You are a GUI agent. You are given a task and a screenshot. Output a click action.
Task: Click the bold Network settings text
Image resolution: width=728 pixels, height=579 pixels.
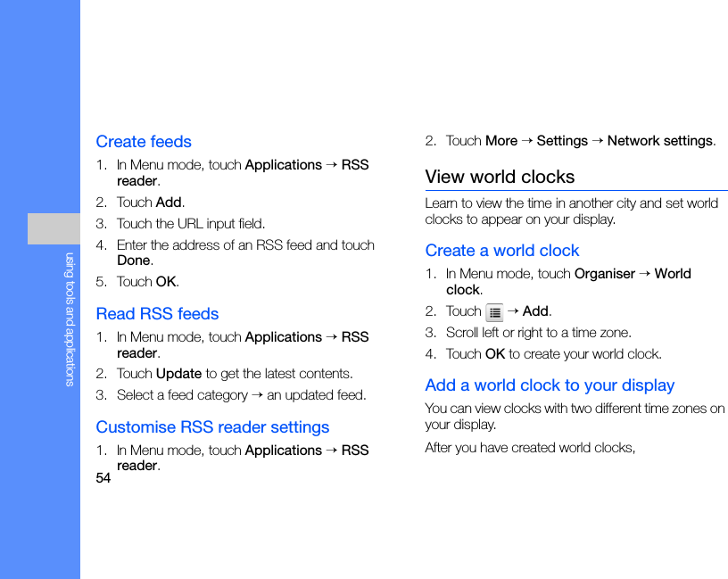pyautogui.click(x=659, y=141)
